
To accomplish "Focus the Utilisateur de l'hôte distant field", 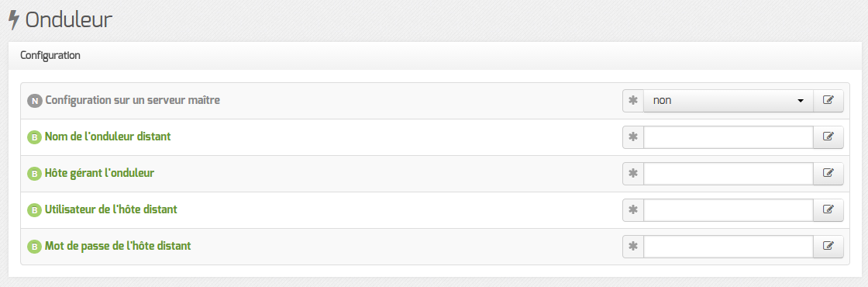I will tap(728, 210).
